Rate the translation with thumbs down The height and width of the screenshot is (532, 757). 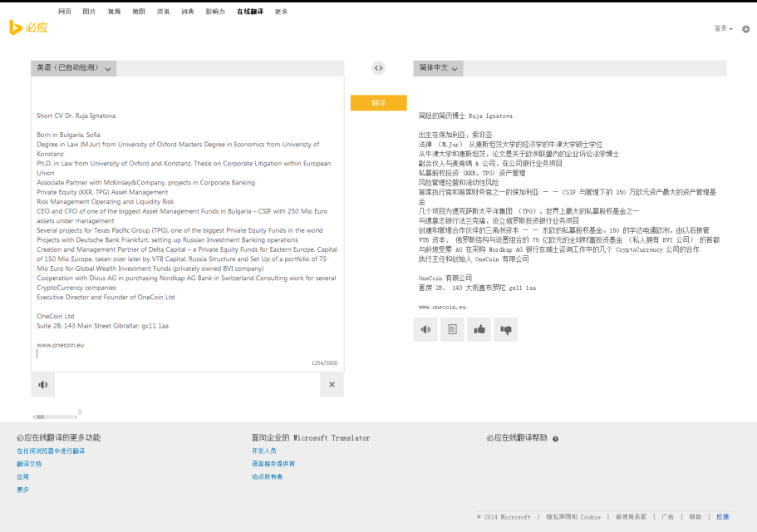[505, 330]
